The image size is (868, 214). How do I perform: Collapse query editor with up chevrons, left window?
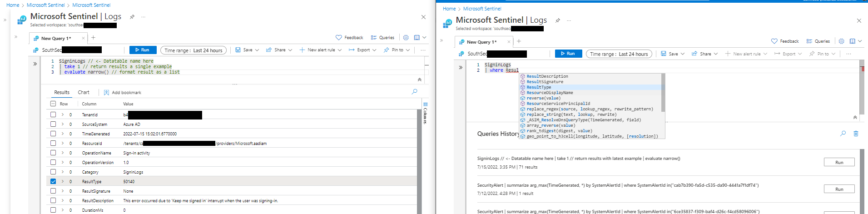point(419,80)
